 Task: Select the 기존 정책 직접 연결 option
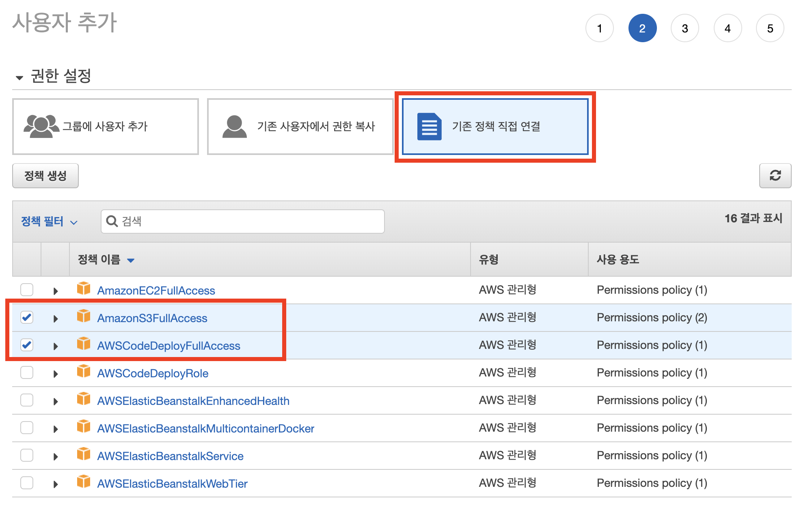coord(495,127)
